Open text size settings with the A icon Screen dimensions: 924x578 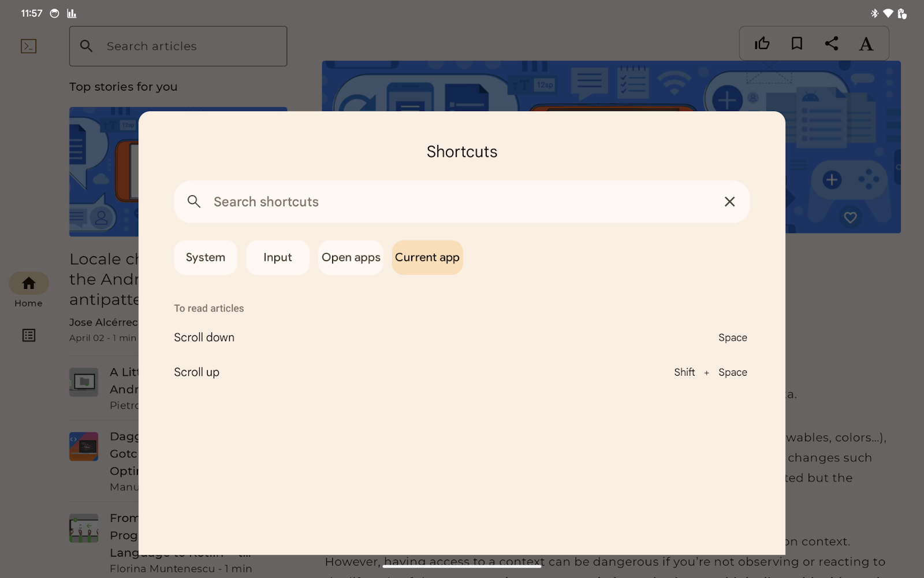pyautogui.click(x=866, y=43)
